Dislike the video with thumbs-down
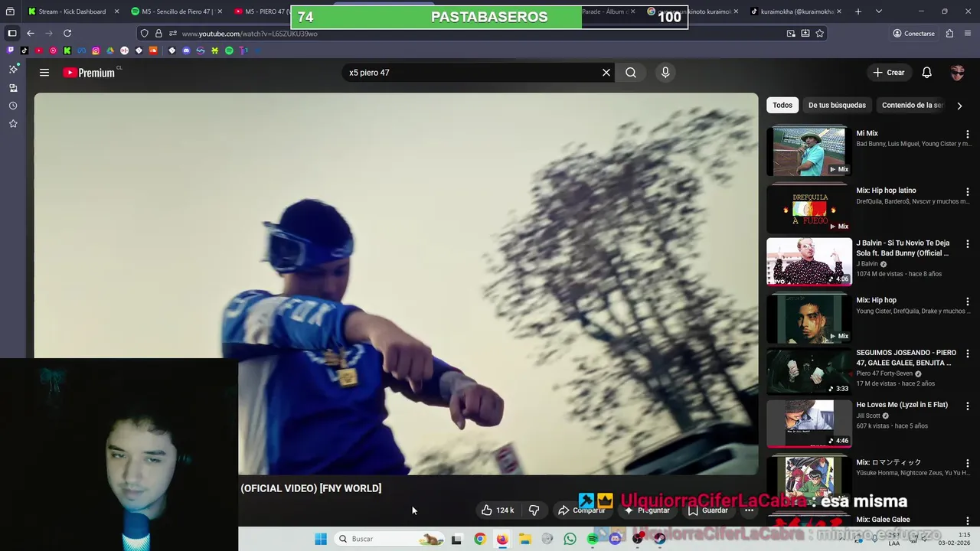This screenshot has height=551, width=980. pyautogui.click(x=534, y=510)
